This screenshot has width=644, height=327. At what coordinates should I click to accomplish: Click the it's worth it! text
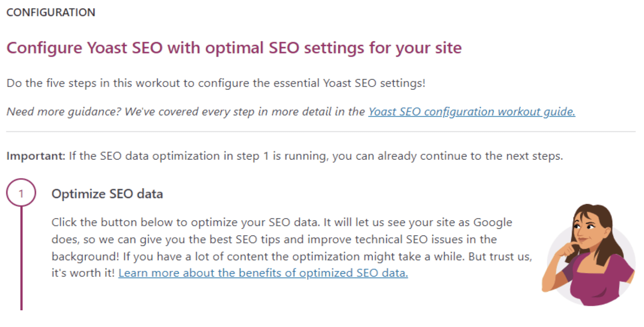[83, 273]
